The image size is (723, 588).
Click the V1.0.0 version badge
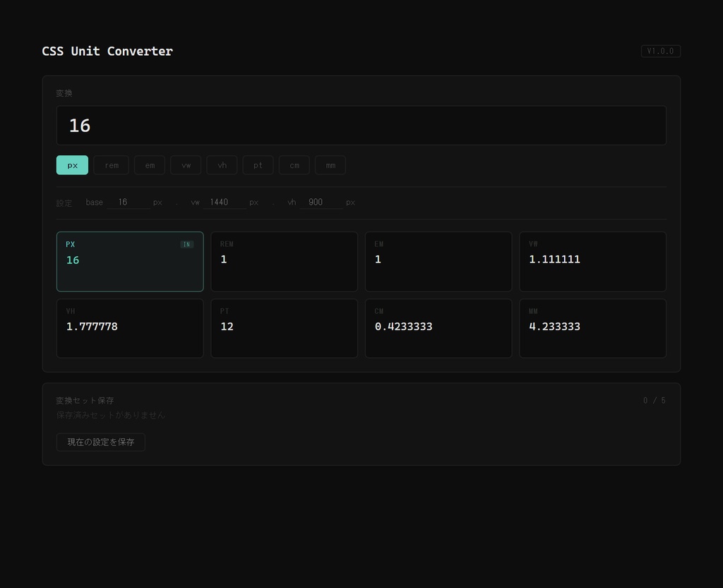pos(660,51)
